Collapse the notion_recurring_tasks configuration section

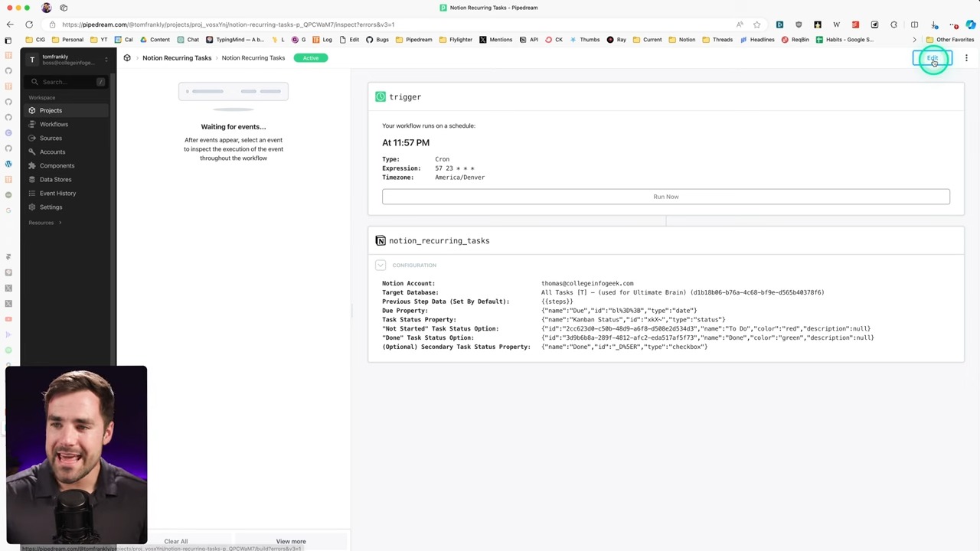381,265
